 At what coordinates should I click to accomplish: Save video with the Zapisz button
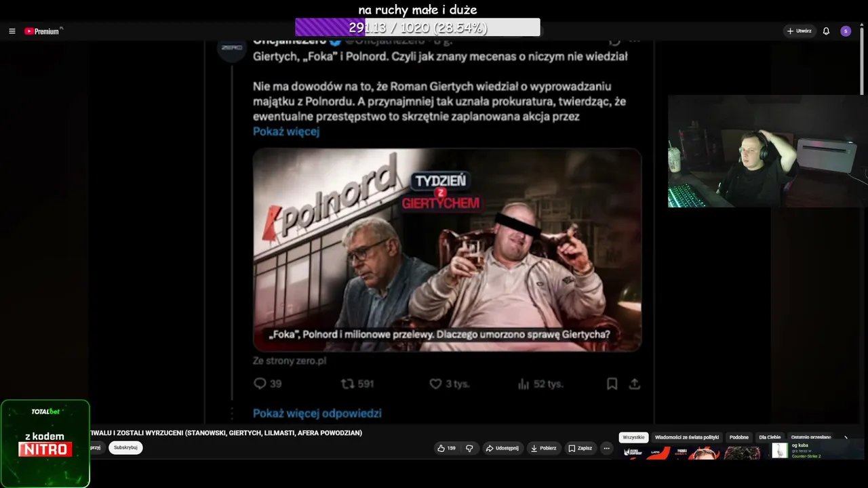(580, 448)
